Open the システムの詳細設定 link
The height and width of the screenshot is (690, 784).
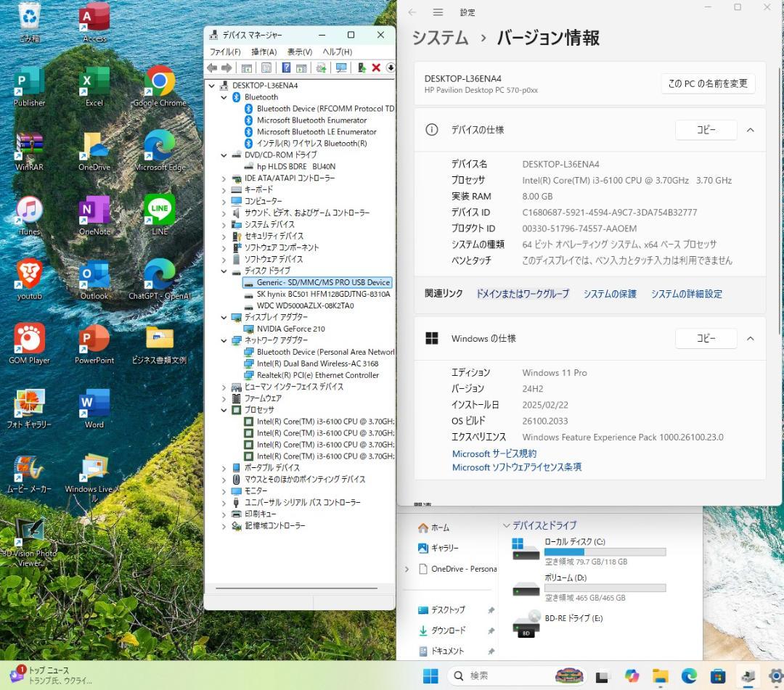coord(685,294)
